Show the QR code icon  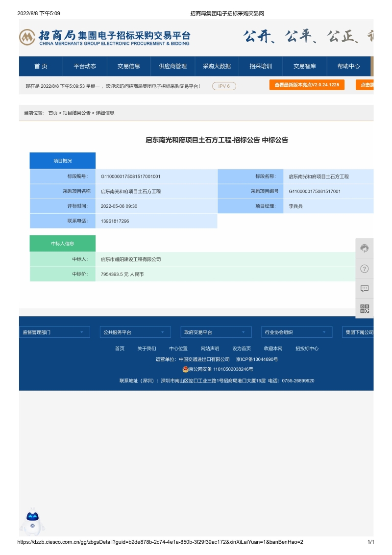365,309
